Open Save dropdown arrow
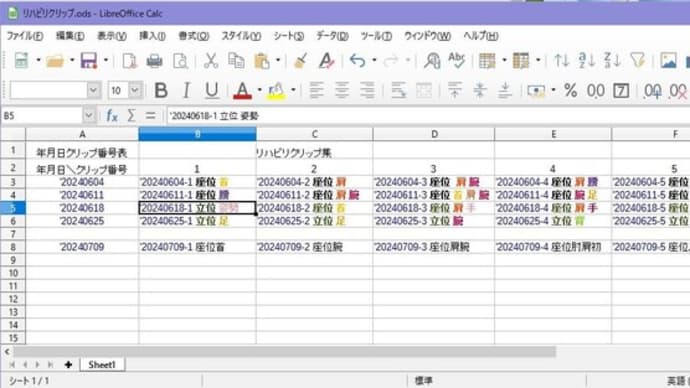Image resolution: width=690 pixels, height=388 pixels. tap(106, 60)
